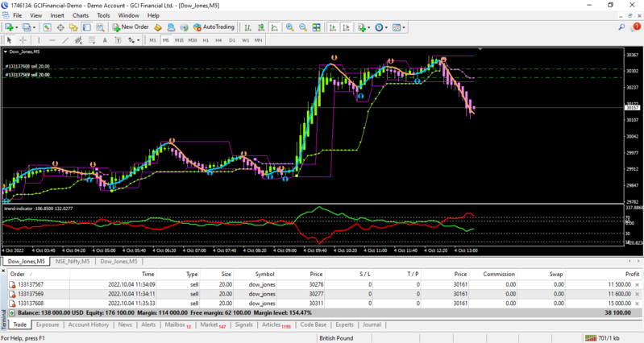This screenshot has height=343, width=644.
Task: Close order 133137567 with the x button
Action: click(637, 284)
